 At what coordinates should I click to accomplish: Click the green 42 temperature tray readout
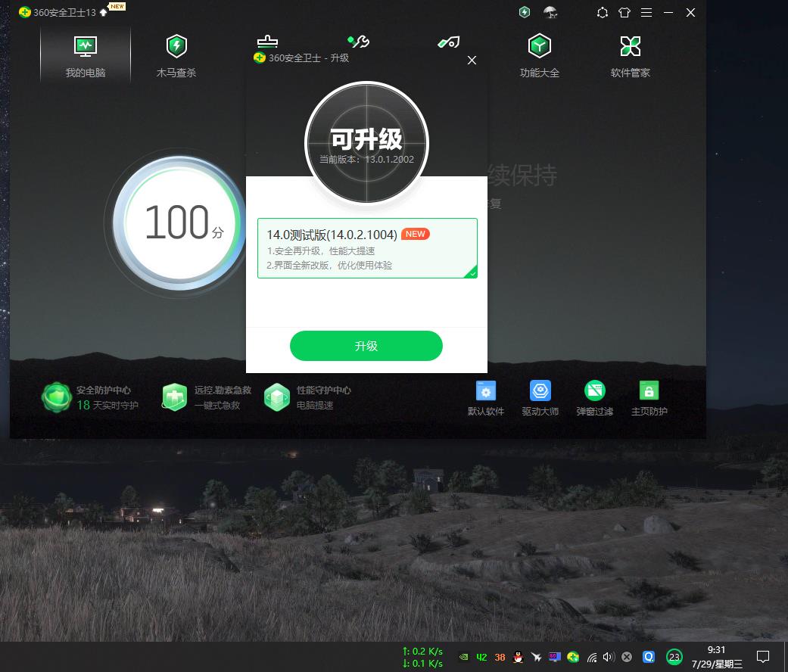click(x=481, y=657)
